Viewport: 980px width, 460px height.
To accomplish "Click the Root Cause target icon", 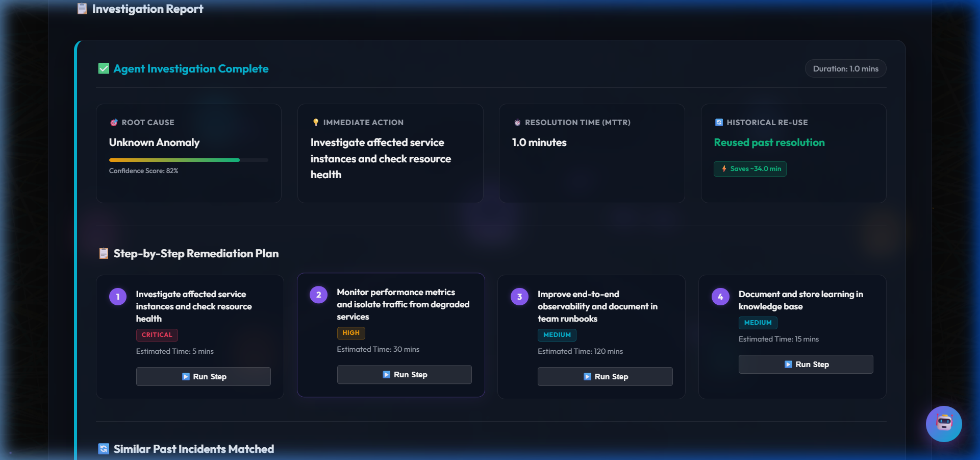I will pos(114,123).
